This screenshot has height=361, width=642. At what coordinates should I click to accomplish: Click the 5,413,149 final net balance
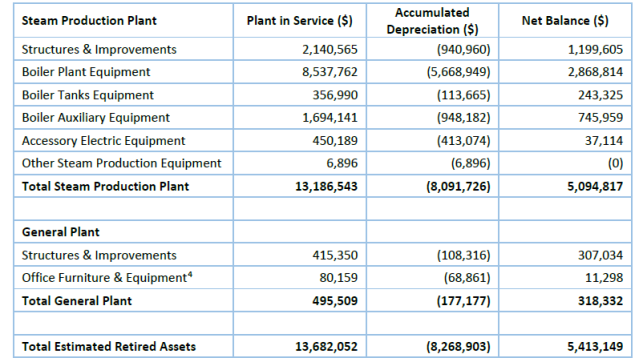[x=595, y=347]
